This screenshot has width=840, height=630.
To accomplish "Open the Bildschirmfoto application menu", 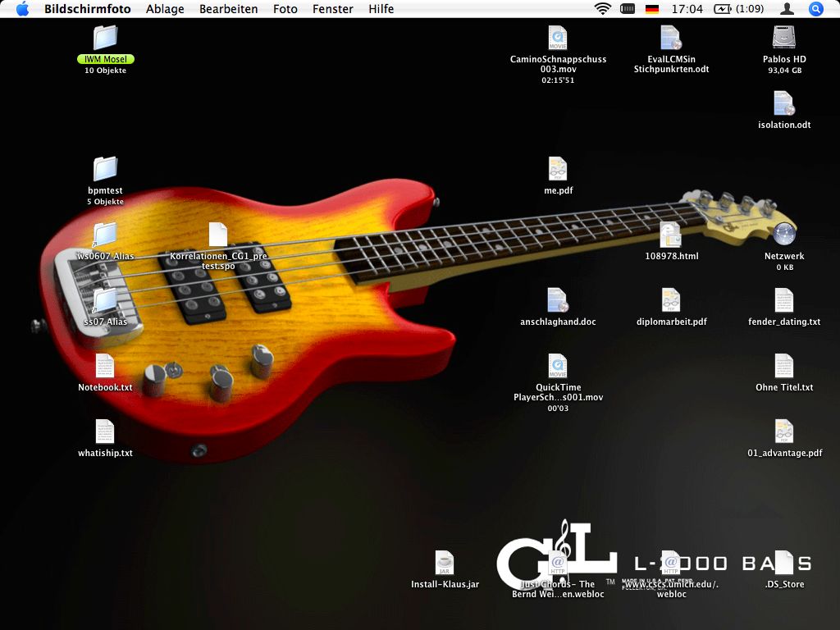I will coord(87,9).
